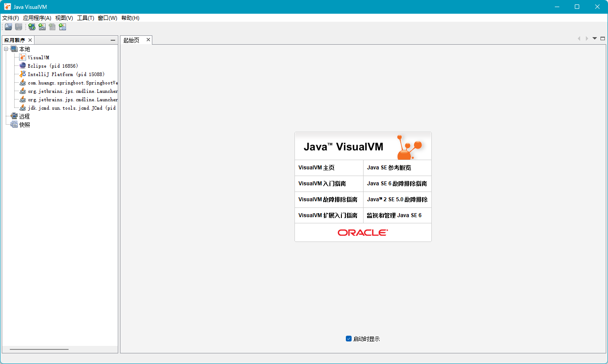Select the Eclipse (pid 16856) process
The width and height of the screenshot is (608, 364).
pos(52,66)
